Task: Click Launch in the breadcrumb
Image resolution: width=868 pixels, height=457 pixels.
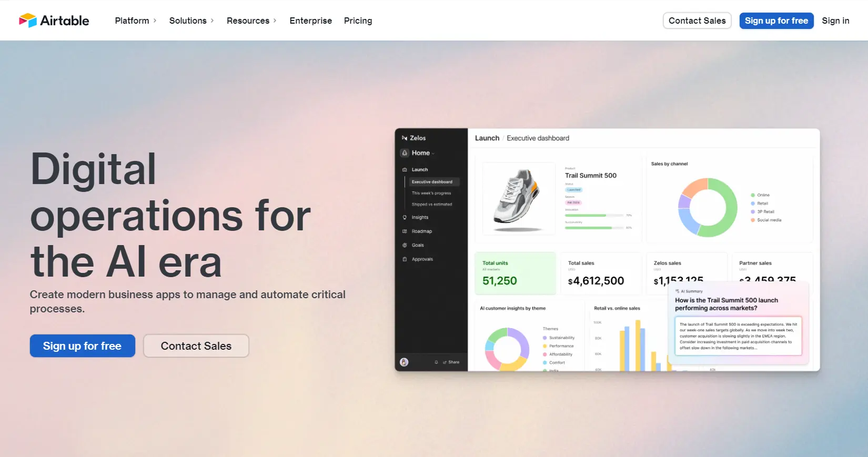Action: (x=487, y=138)
